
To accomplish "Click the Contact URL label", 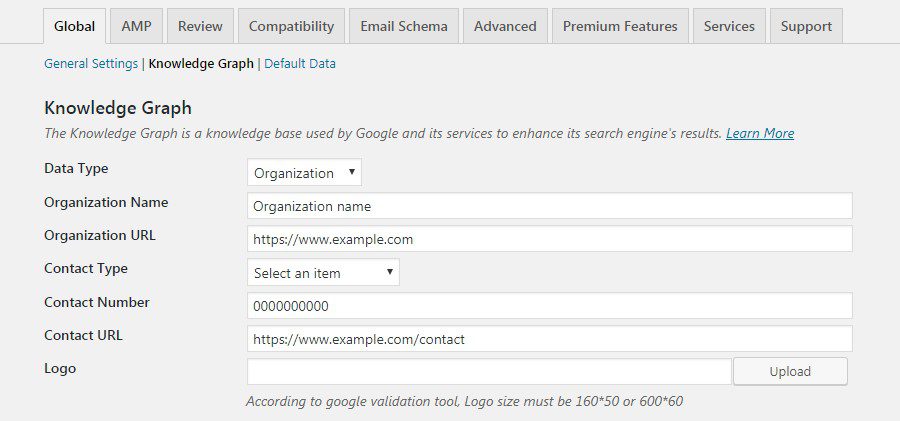I will (x=83, y=335).
